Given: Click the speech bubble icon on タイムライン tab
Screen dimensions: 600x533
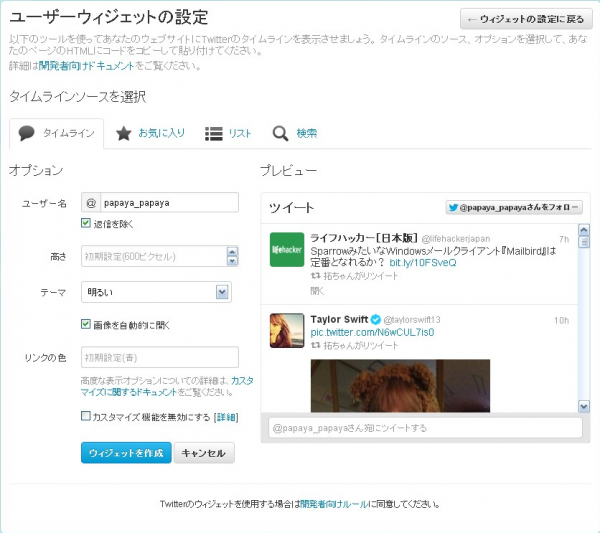Looking at the screenshot, I should click(26, 134).
